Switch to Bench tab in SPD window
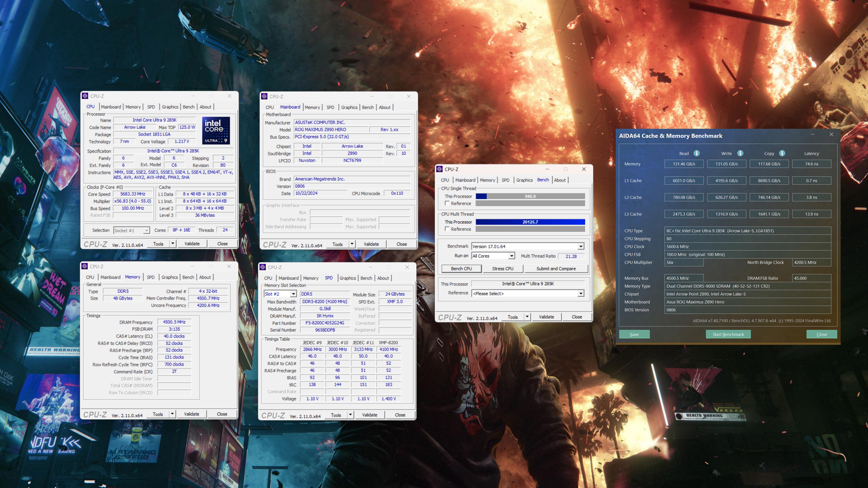 pos(366,278)
